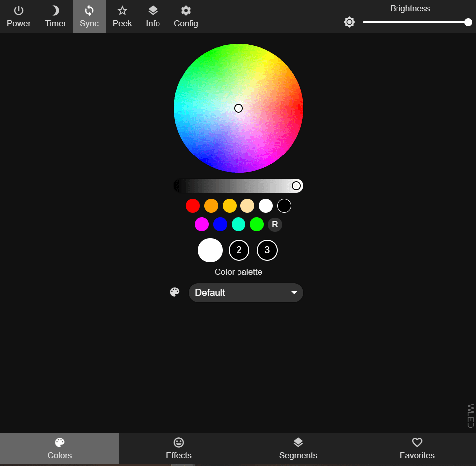Select the blue quick color swatch

click(220, 224)
